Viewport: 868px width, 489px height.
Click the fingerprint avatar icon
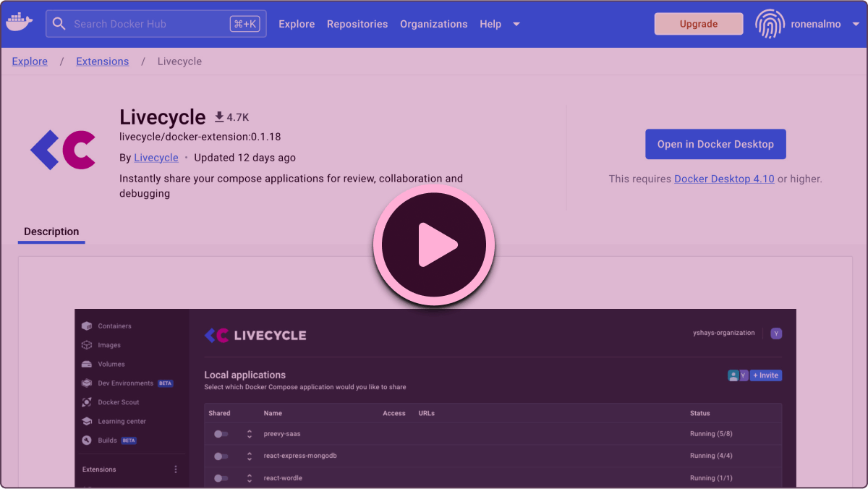click(x=770, y=24)
